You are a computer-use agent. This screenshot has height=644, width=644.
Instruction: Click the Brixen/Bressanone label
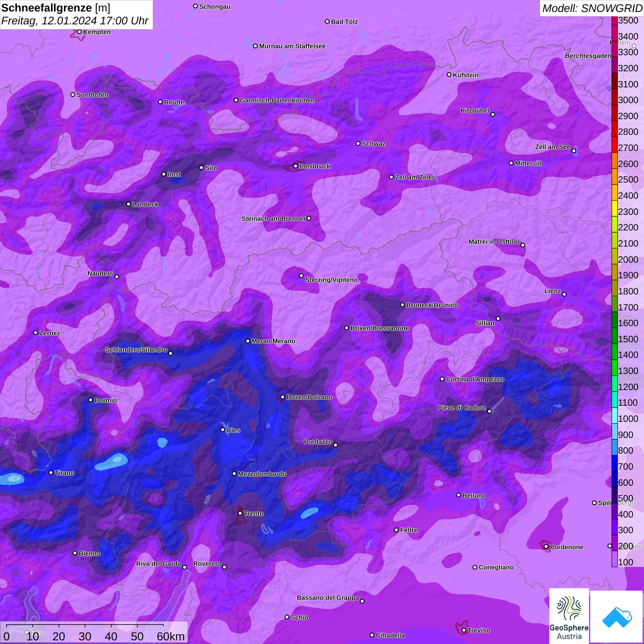tap(379, 328)
